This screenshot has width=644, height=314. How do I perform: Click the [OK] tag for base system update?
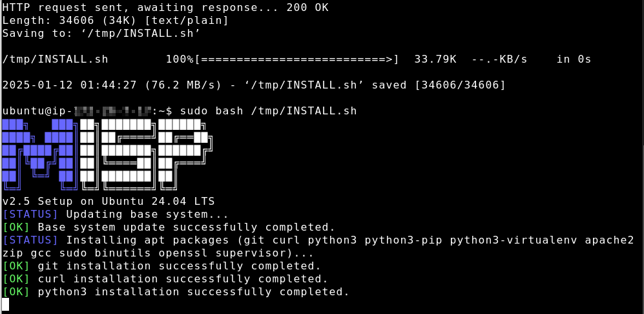16,227
